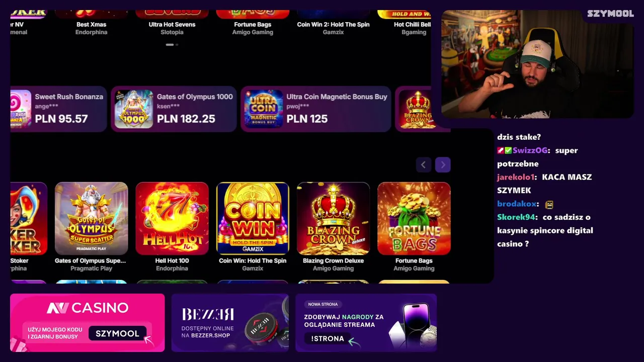Select the Blazing Crown Deluxe game thumbnail

(x=333, y=218)
